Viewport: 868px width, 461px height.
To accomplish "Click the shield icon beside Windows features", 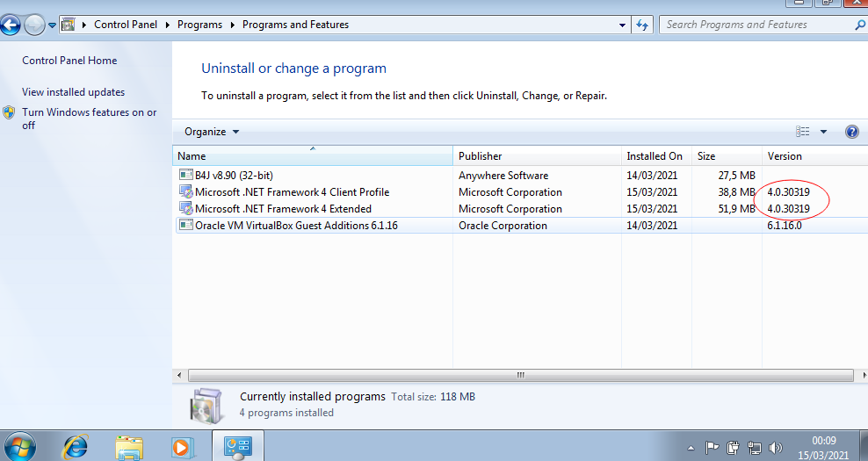I will [x=9, y=113].
